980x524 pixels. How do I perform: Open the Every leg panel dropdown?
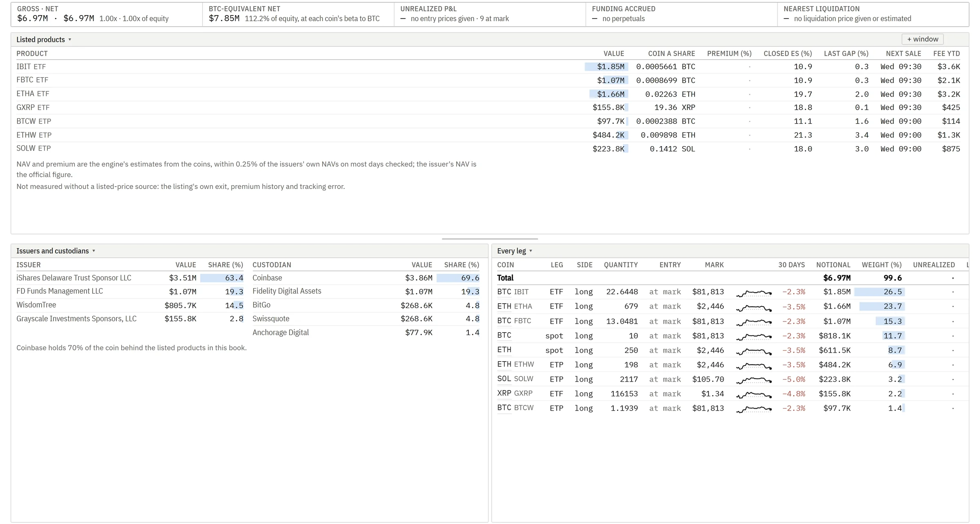[x=514, y=251]
